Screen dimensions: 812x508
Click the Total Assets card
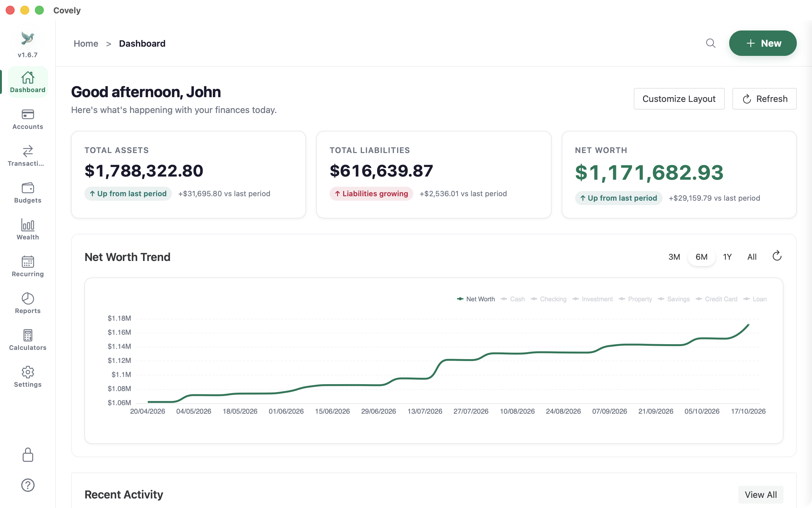[189, 175]
